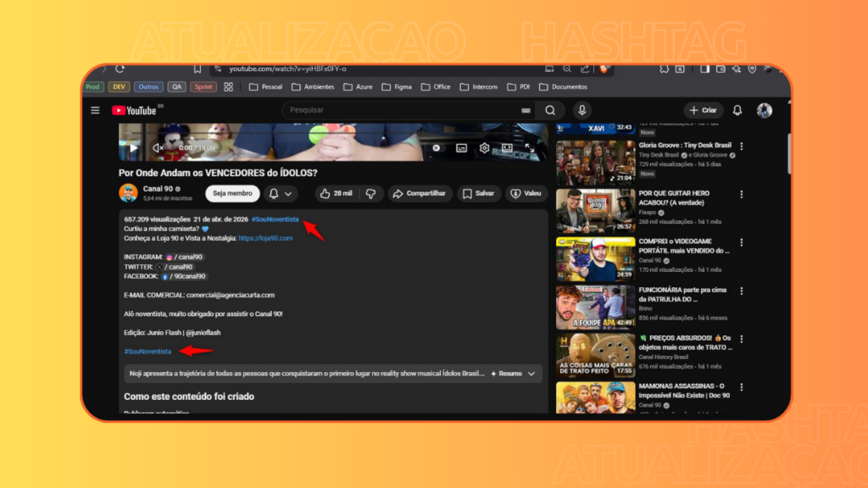Like the video (28 mil)
The image size is (868, 488).
(x=337, y=194)
